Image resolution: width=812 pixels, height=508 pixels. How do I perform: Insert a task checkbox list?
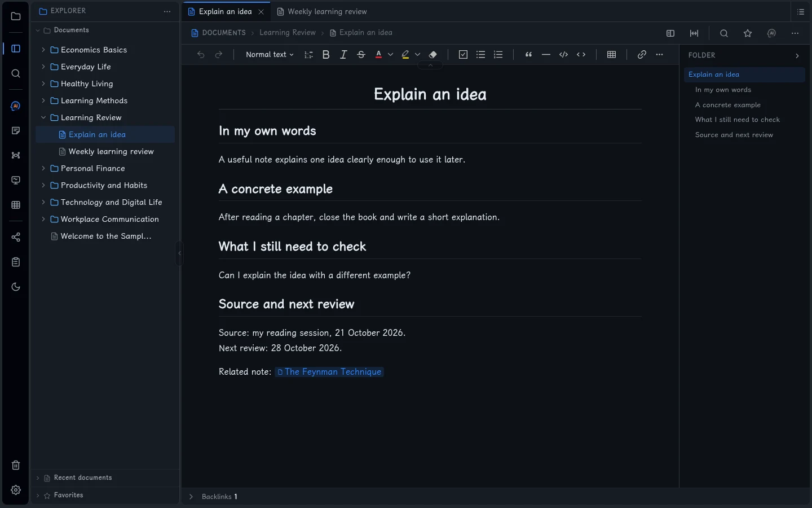click(463, 55)
